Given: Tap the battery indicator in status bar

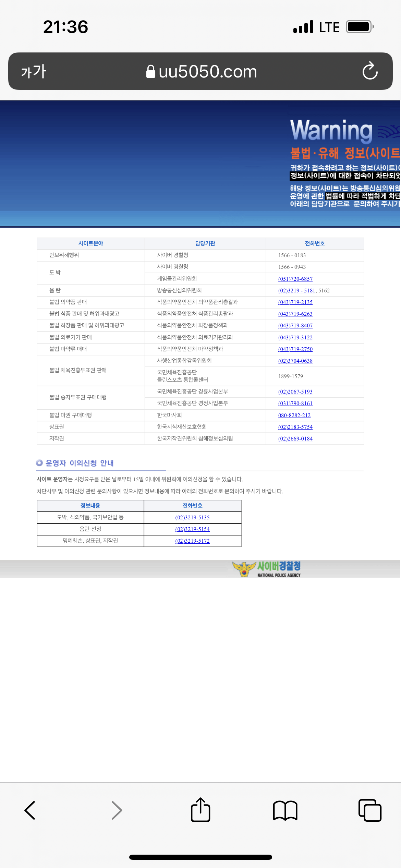Looking at the screenshot, I should pos(360,27).
